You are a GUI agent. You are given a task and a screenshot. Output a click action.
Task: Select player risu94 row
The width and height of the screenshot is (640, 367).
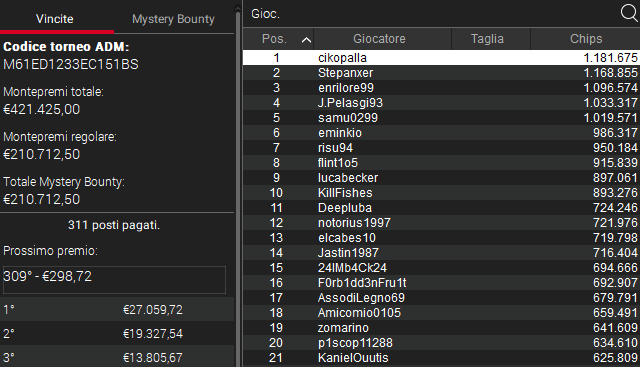coord(441,148)
